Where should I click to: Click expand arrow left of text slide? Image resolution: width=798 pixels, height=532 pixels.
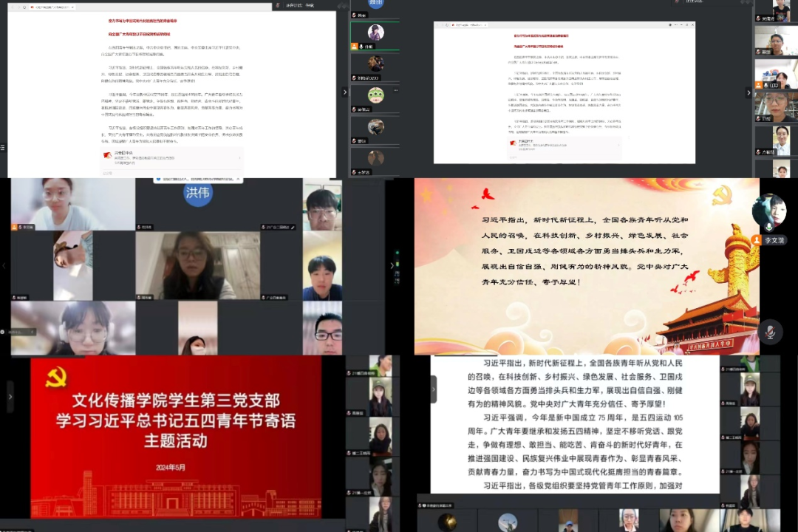433,389
